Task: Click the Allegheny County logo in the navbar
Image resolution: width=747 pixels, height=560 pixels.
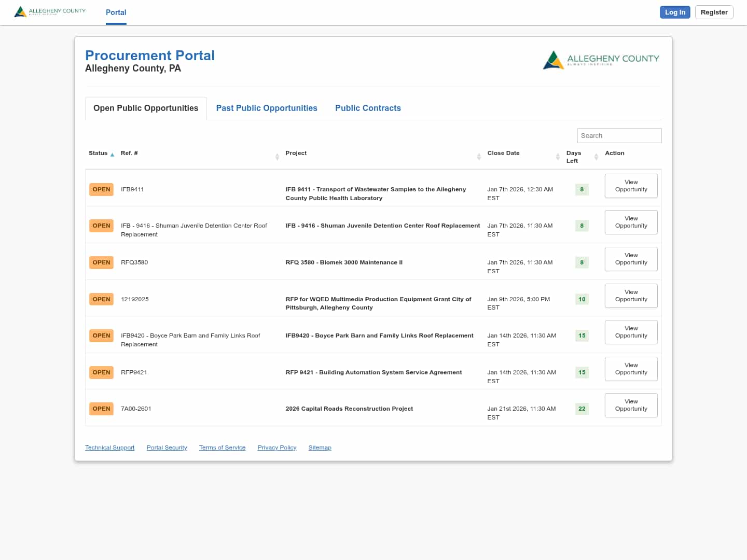Action: pyautogui.click(x=50, y=11)
